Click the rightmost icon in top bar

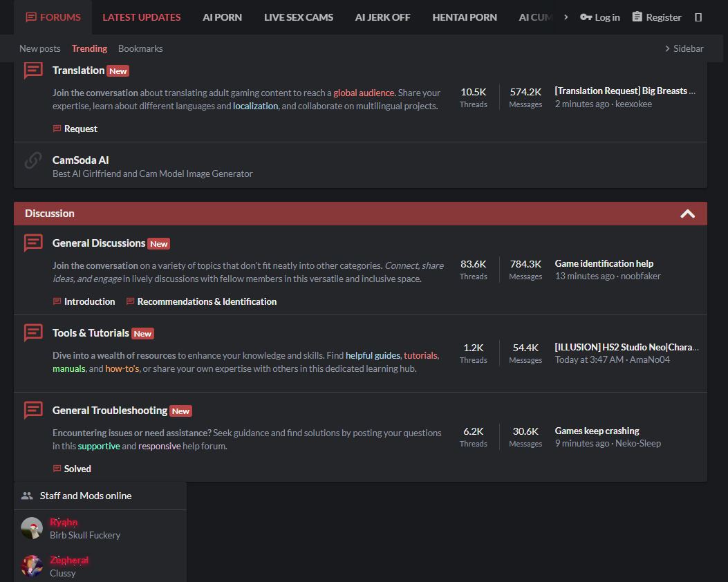click(698, 17)
